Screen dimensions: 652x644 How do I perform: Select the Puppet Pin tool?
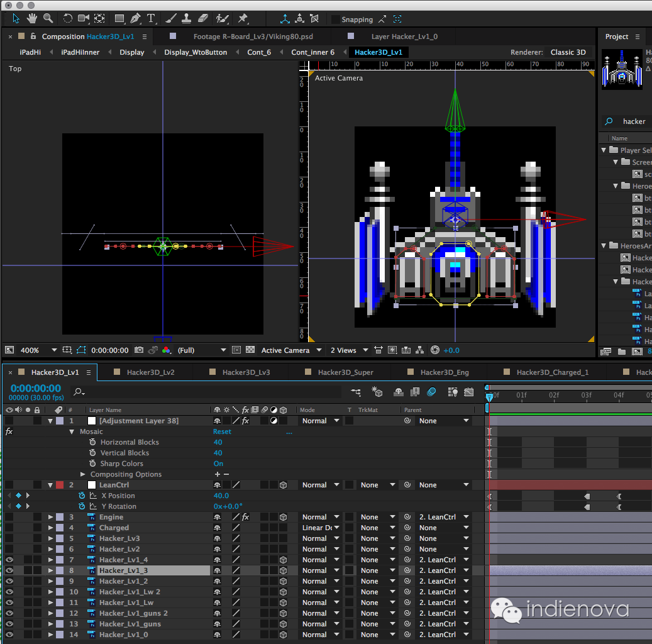coord(243,19)
